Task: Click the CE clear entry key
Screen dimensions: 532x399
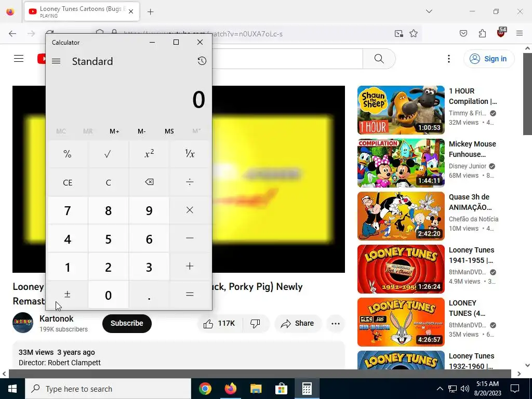Action: coord(68,182)
